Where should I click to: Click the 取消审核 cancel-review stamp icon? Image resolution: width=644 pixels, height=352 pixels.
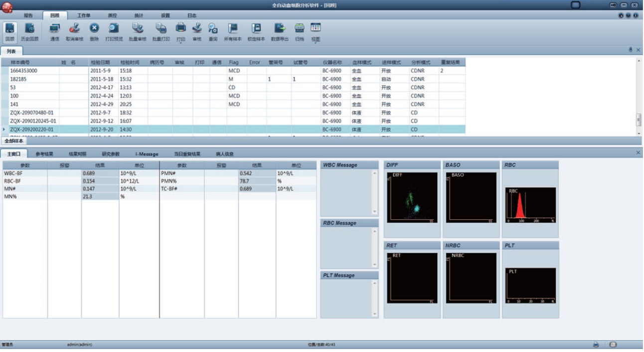pos(74,31)
